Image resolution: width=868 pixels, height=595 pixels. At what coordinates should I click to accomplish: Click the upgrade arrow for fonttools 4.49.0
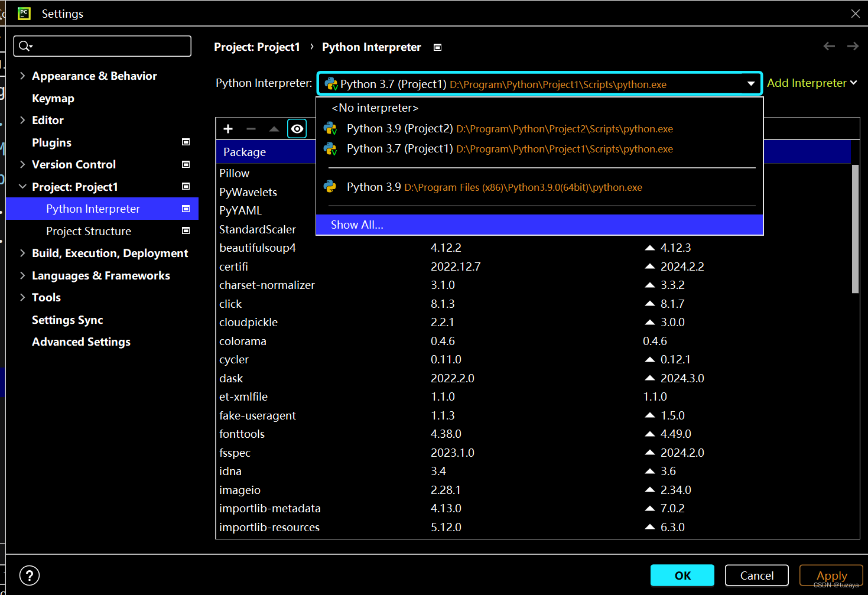pyautogui.click(x=650, y=434)
